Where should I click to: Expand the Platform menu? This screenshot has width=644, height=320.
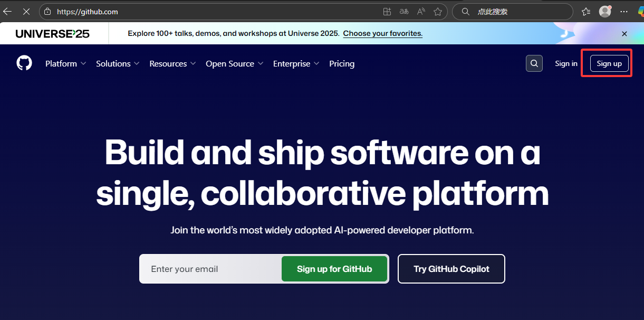(65, 63)
